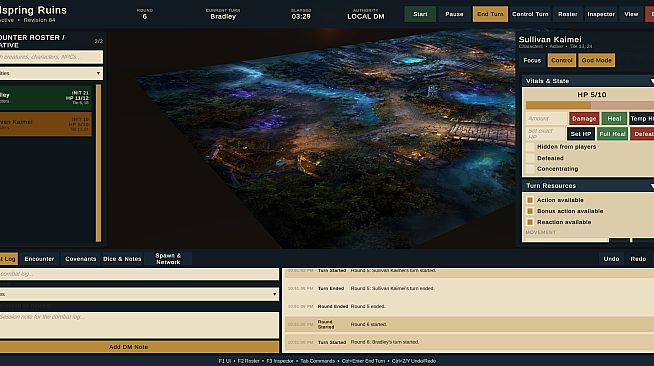Toggle Hidden from players checkbox
Screen dimensions: 654x366
pyautogui.click(x=530, y=147)
